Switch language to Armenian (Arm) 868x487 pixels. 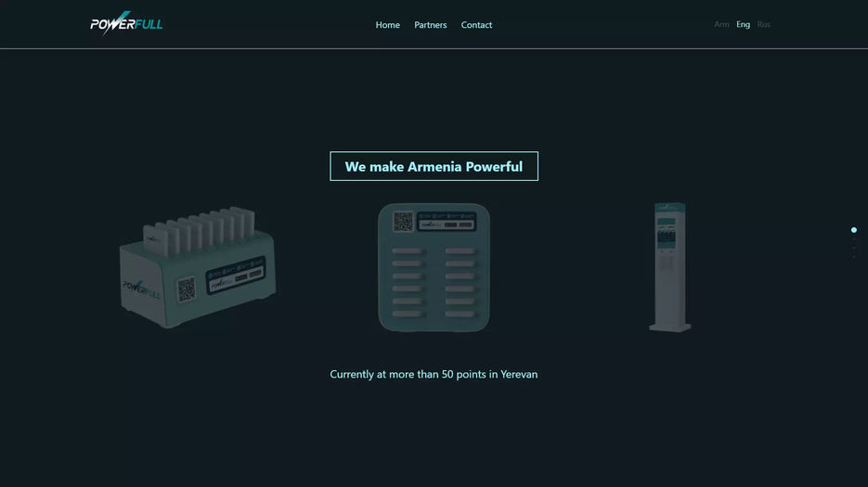click(721, 25)
